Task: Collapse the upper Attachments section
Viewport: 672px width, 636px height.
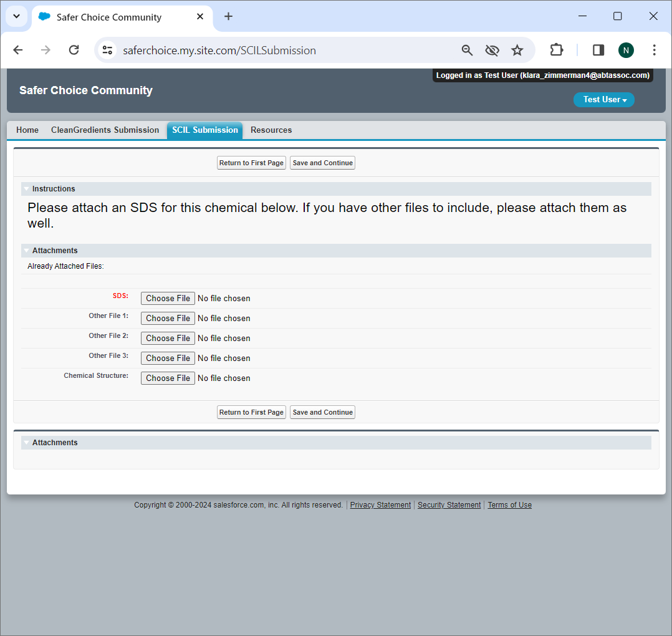Action: coord(27,251)
